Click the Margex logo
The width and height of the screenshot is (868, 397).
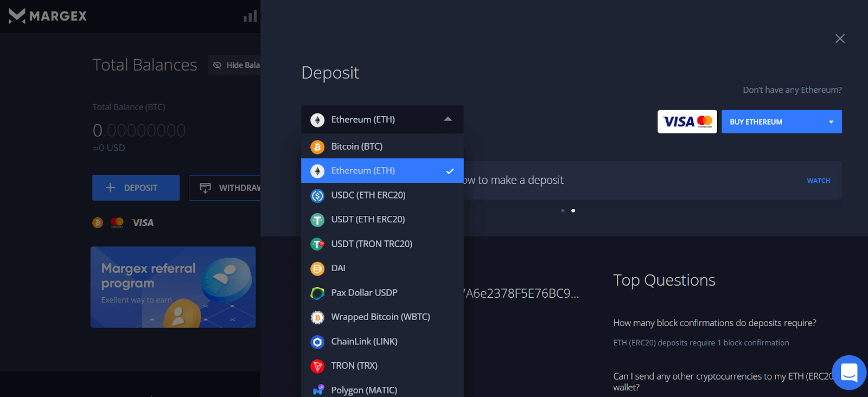point(48,16)
